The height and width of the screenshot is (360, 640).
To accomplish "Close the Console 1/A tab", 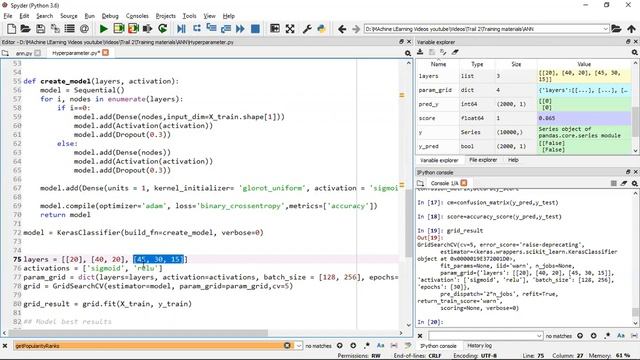I will tap(464, 183).
